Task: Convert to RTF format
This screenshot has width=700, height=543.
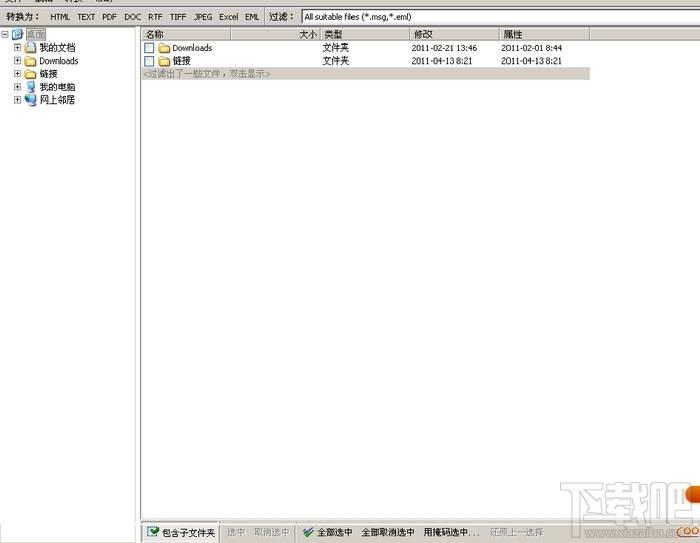Action: [155, 17]
